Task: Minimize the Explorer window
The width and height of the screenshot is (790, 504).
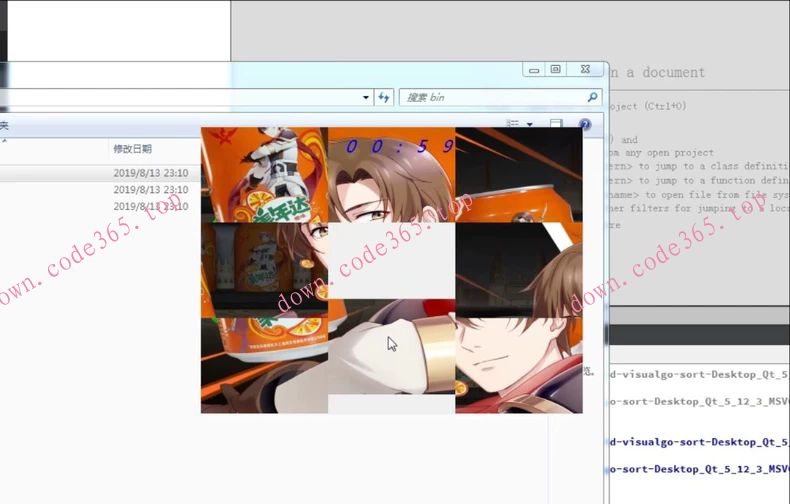Action: pyautogui.click(x=534, y=69)
